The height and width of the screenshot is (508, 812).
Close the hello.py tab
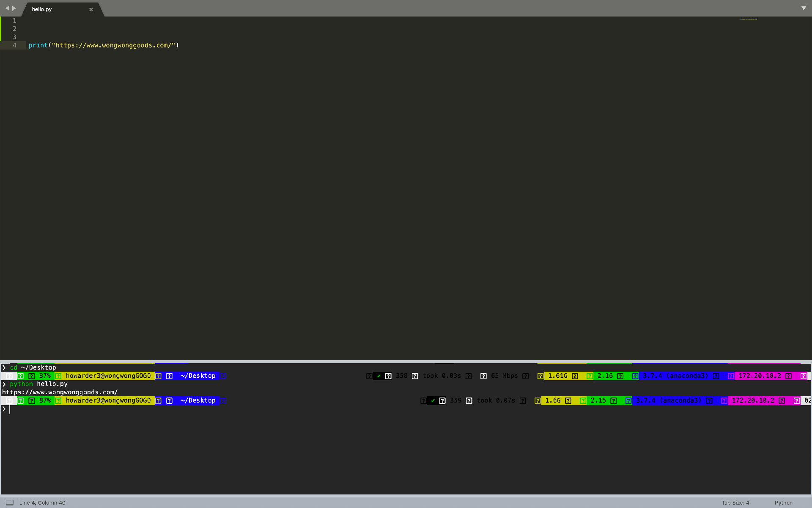click(91, 9)
